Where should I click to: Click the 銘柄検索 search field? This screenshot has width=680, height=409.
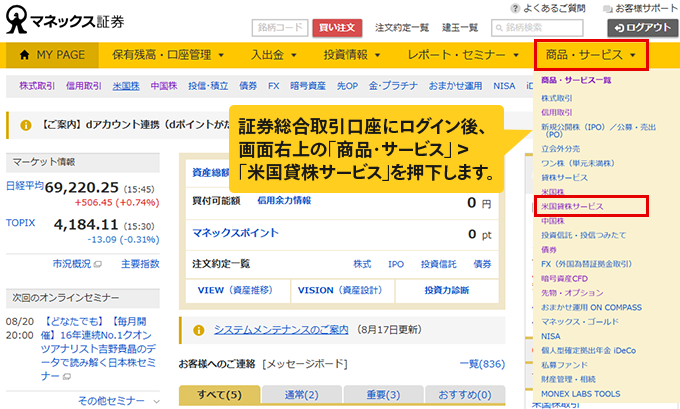tap(537, 28)
